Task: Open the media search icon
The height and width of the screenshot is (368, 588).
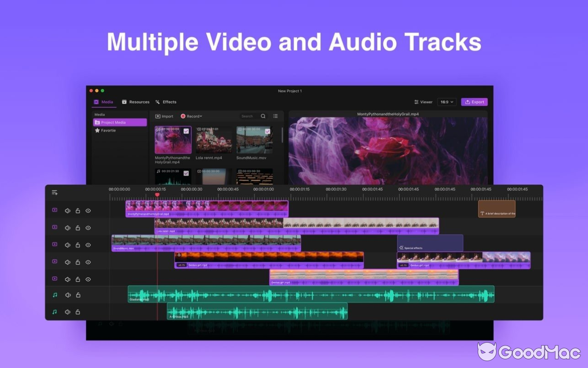Action: pos(263,116)
